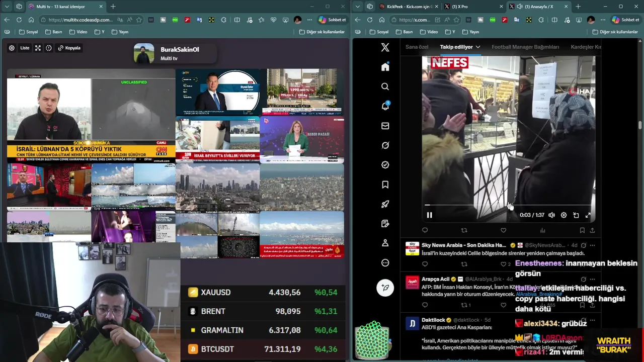
Task: Expand Diğer sık kullanılanlar in the left window
Action: point(322,32)
